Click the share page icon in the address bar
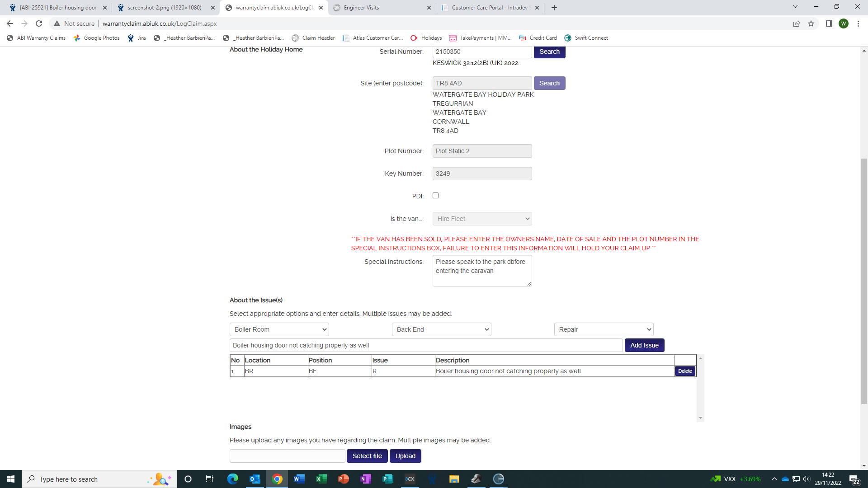Screen dimensions: 868x488 (797, 23)
